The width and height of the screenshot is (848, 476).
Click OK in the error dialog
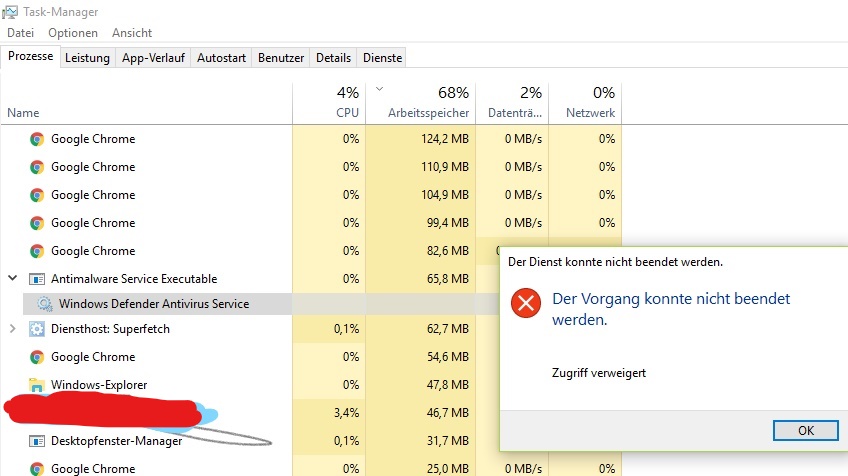pos(806,431)
